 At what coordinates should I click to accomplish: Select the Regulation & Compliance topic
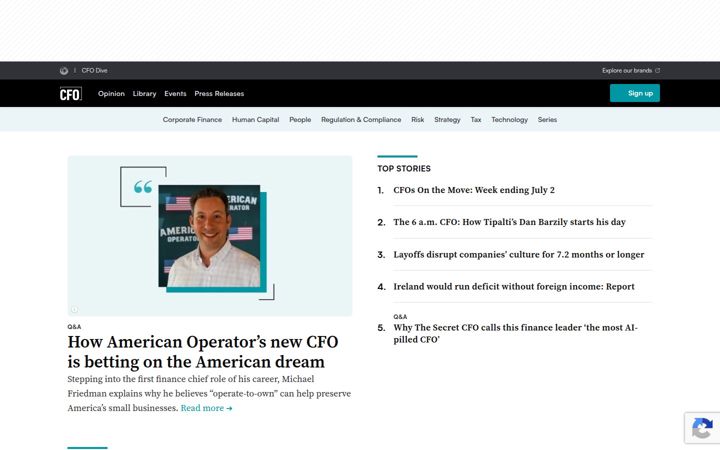coord(361,119)
